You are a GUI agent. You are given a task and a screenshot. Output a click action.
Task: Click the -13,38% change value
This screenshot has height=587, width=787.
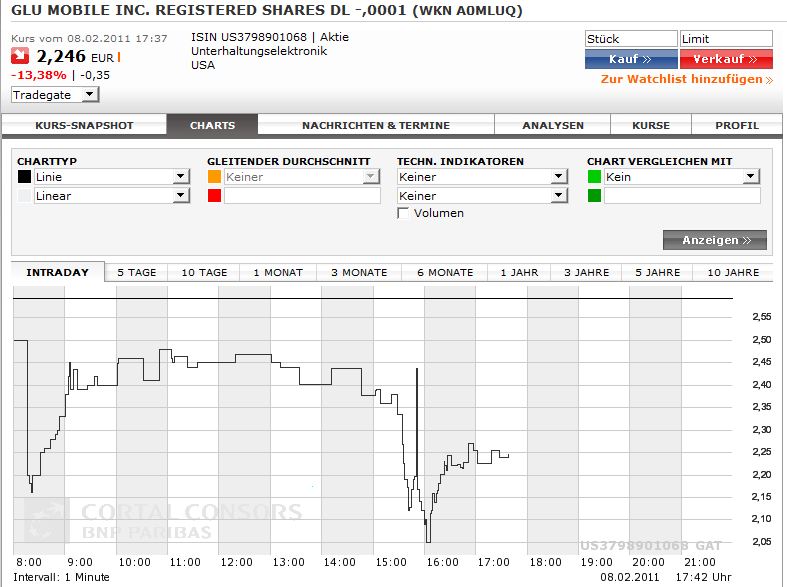pos(39,75)
